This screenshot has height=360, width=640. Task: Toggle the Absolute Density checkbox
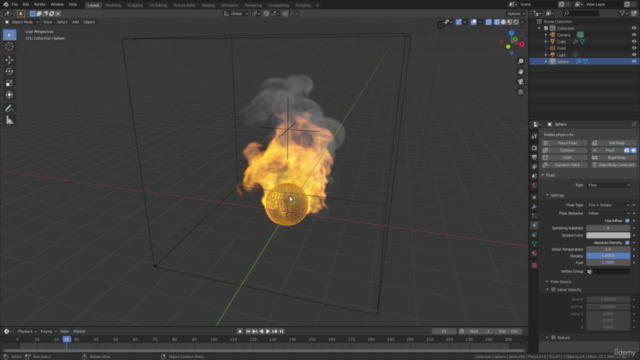pos(627,243)
